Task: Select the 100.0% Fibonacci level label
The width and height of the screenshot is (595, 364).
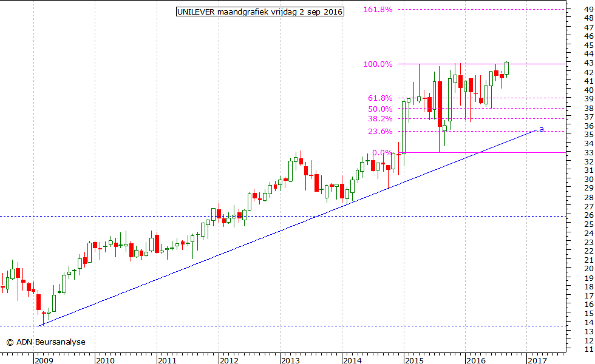Action: [378, 64]
